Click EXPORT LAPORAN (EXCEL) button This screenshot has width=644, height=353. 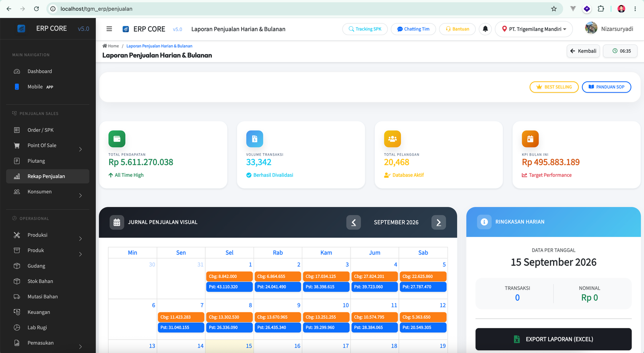(x=553, y=339)
